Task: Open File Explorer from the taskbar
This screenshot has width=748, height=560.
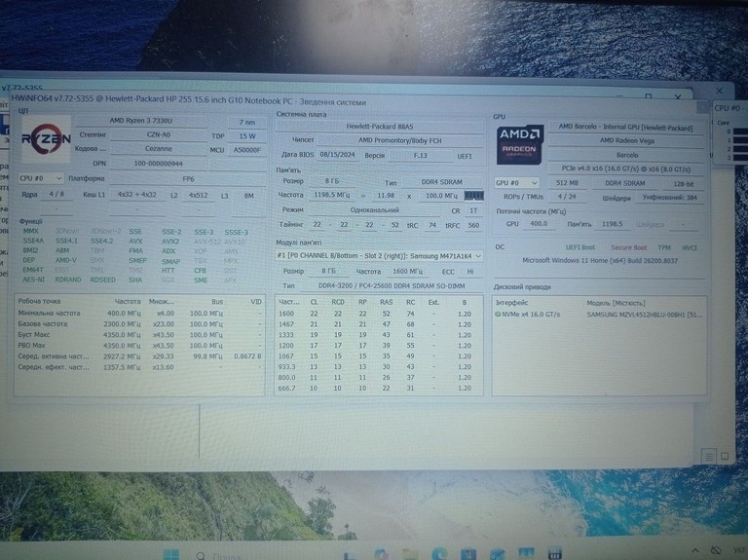Action: (410, 554)
